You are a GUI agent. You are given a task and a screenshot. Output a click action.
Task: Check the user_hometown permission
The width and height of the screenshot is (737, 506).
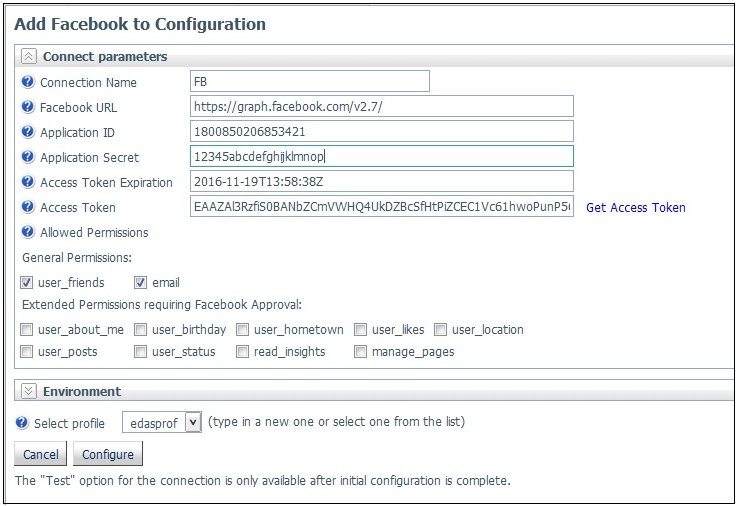point(242,329)
